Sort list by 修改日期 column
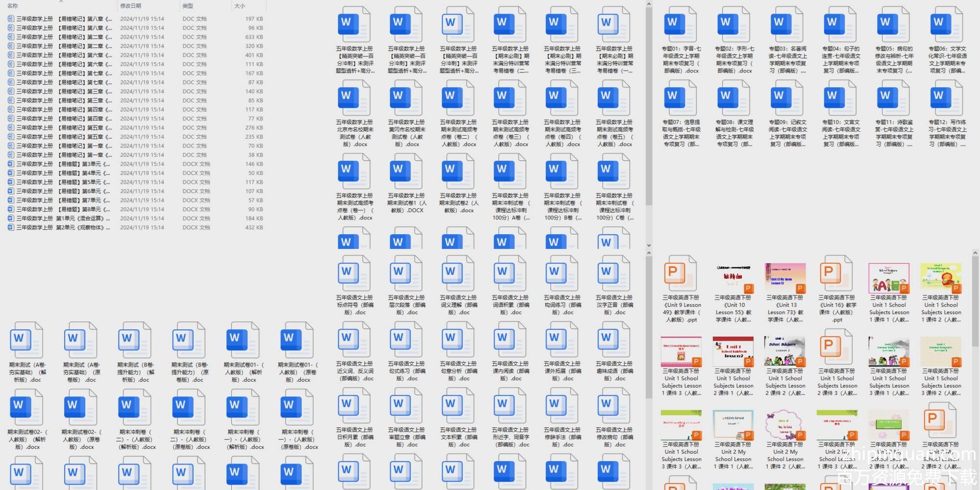Viewport: 980px width, 490px height. pos(131,6)
